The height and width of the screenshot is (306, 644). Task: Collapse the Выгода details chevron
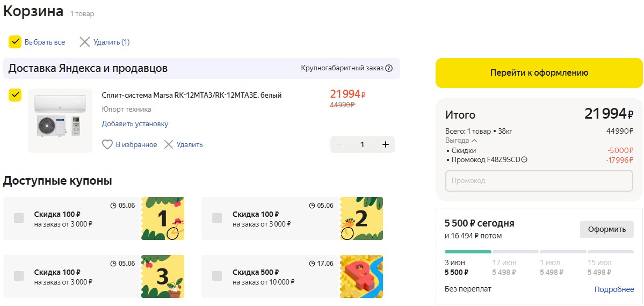[x=474, y=141]
